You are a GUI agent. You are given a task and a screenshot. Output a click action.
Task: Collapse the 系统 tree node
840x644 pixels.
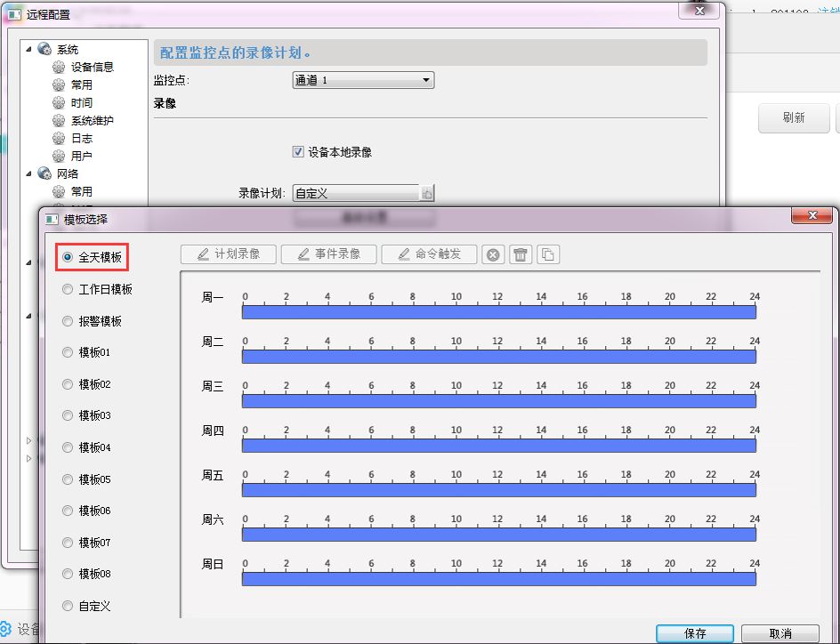pyautogui.click(x=30, y=49)
